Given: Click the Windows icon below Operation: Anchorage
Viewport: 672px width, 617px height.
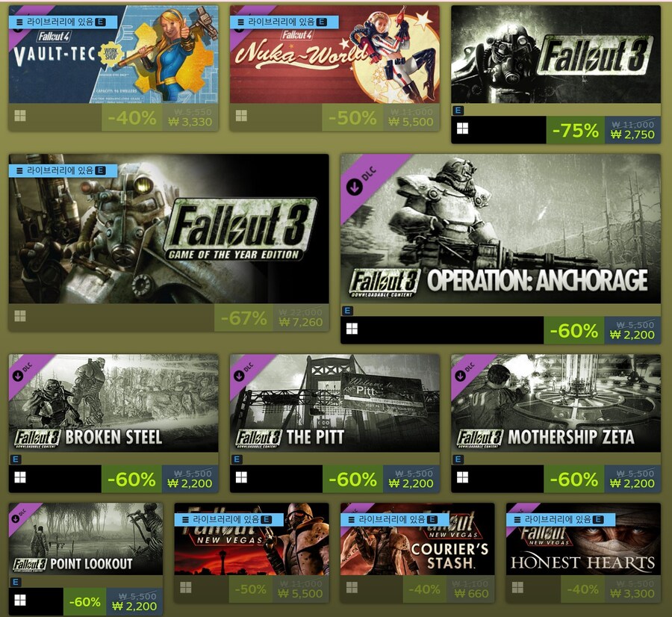Looking at the screenshot, I should (352, 329).
